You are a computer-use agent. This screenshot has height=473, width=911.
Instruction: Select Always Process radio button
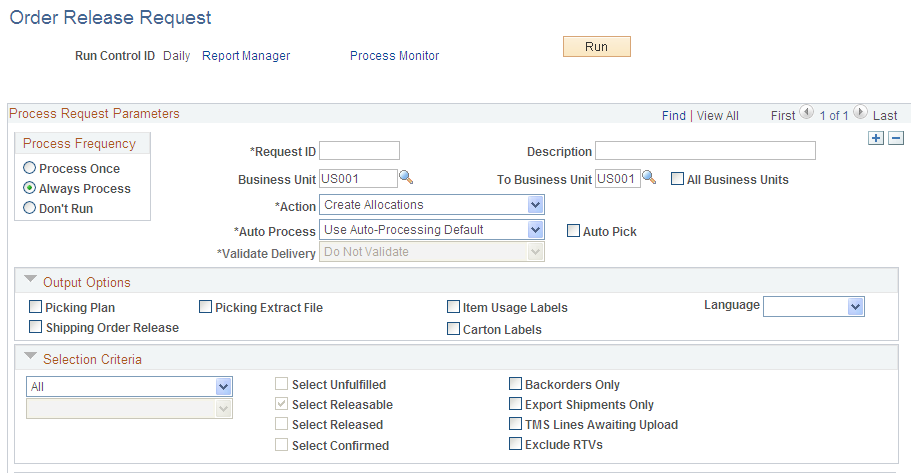coord(29,188)
